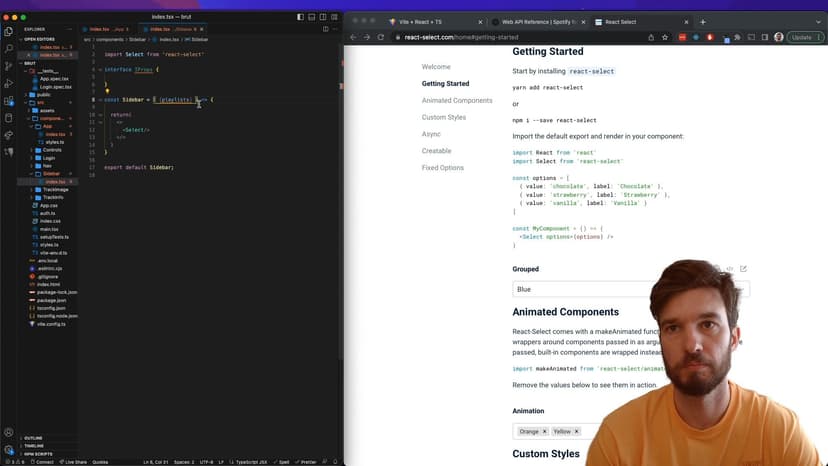Image resolution: width=828 pixels, height=466 pixels.
Task: Switch to Web API Reference Spotify tab
Action: pos(538,22)
